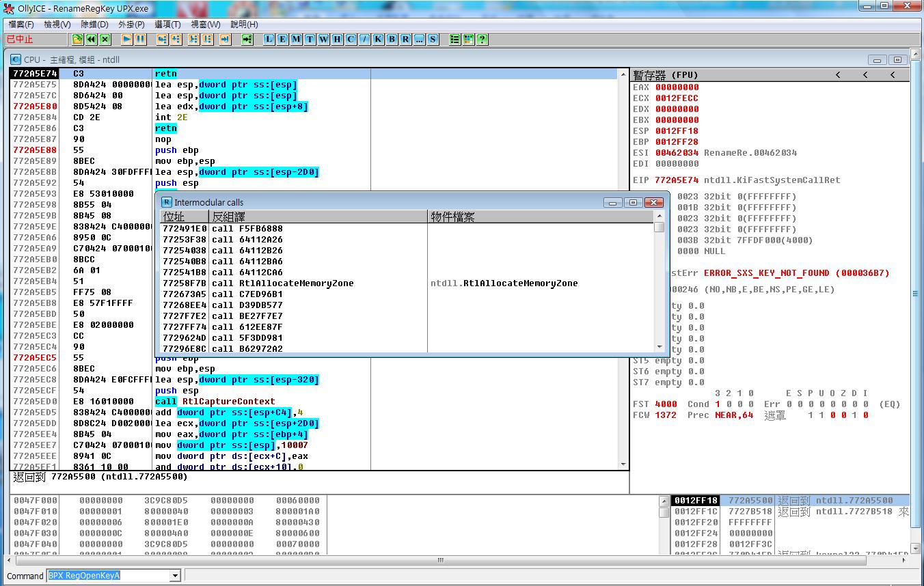Sort Intermodular calls by 物件檔案 column header
The width and height of the screenshot is (924, 586).
(541, 217)
